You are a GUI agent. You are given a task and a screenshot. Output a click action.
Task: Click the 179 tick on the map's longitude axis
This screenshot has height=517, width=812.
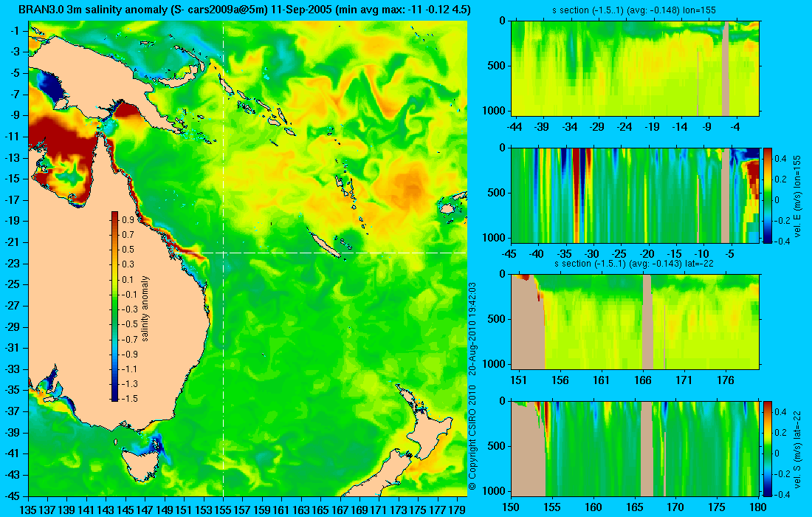point(457,510)
